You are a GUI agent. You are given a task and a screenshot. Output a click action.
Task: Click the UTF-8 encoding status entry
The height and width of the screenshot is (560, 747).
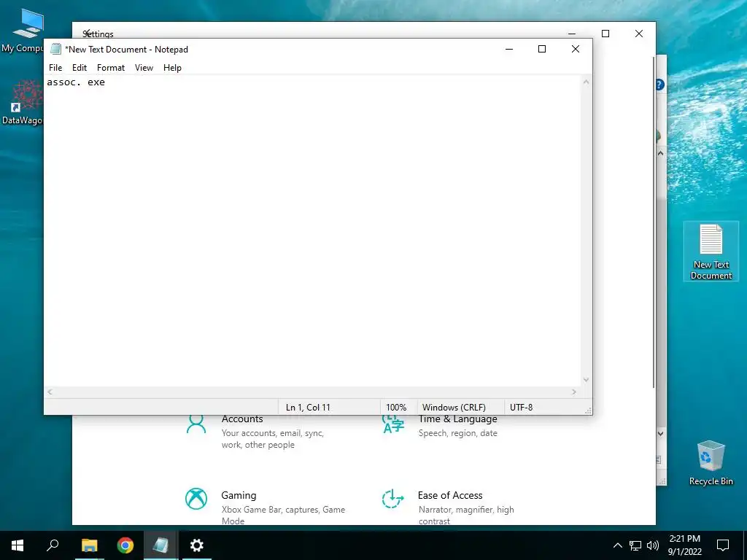pos(521,407)
